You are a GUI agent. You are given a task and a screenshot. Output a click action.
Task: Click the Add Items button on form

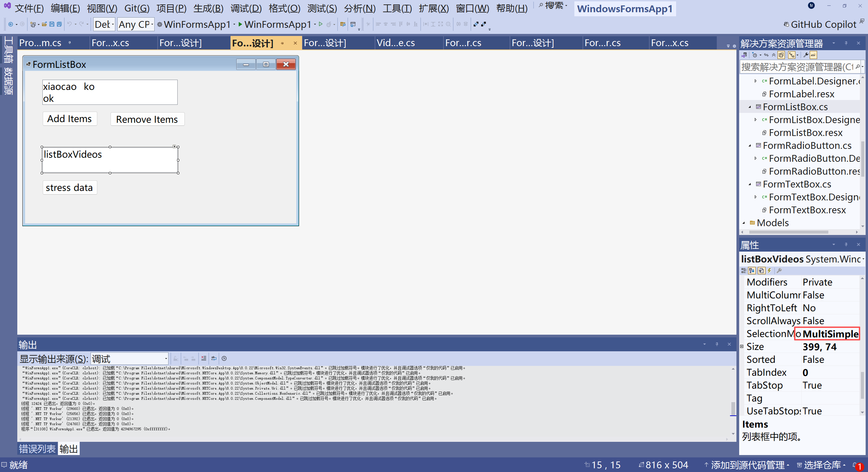[x=70, y=119]
